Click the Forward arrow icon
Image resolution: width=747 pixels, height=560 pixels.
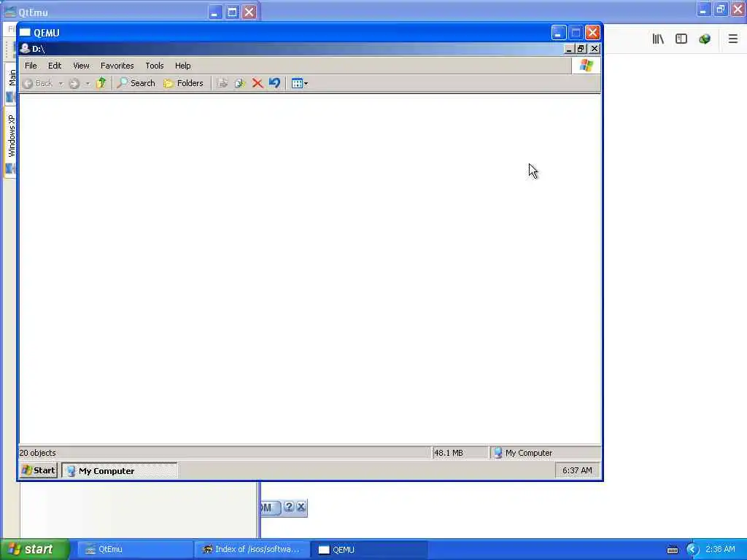point(74,83)
